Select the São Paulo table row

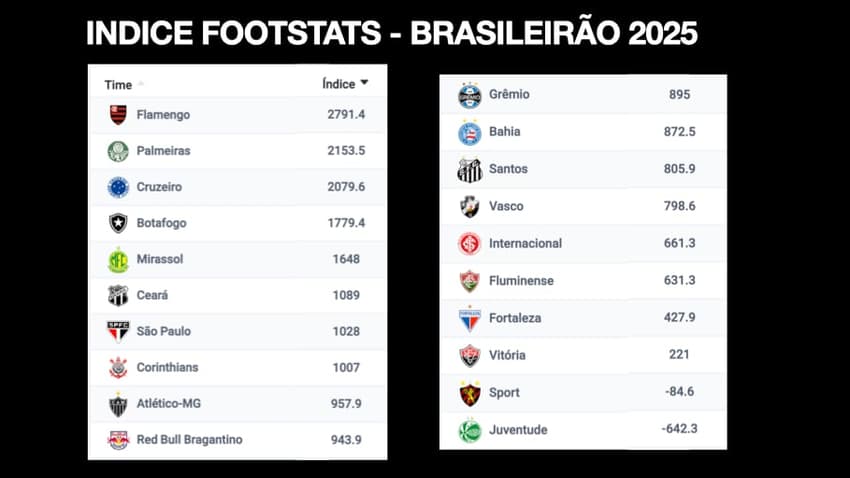click(237, 331)
